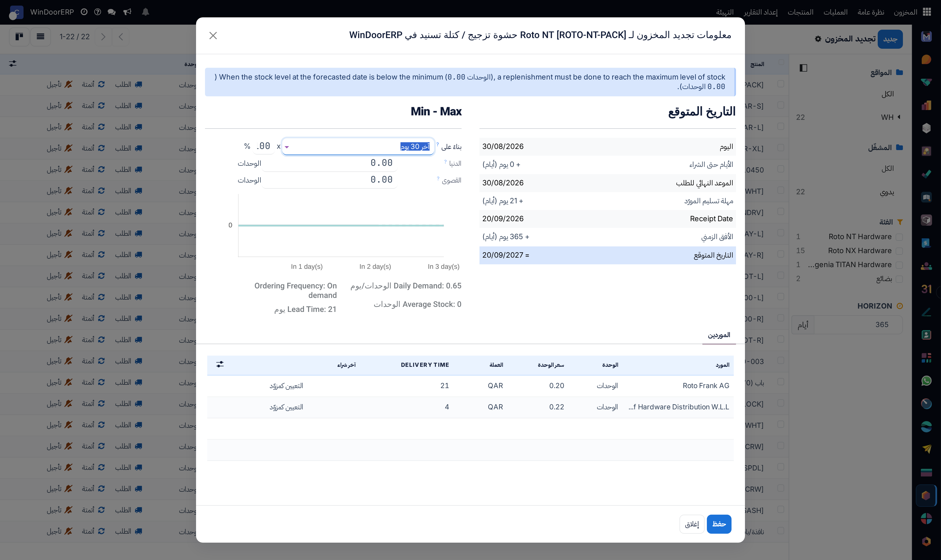The width and height of the screenshot is (941, 560).
Task: Click the جديد new button
Action: 890,39
